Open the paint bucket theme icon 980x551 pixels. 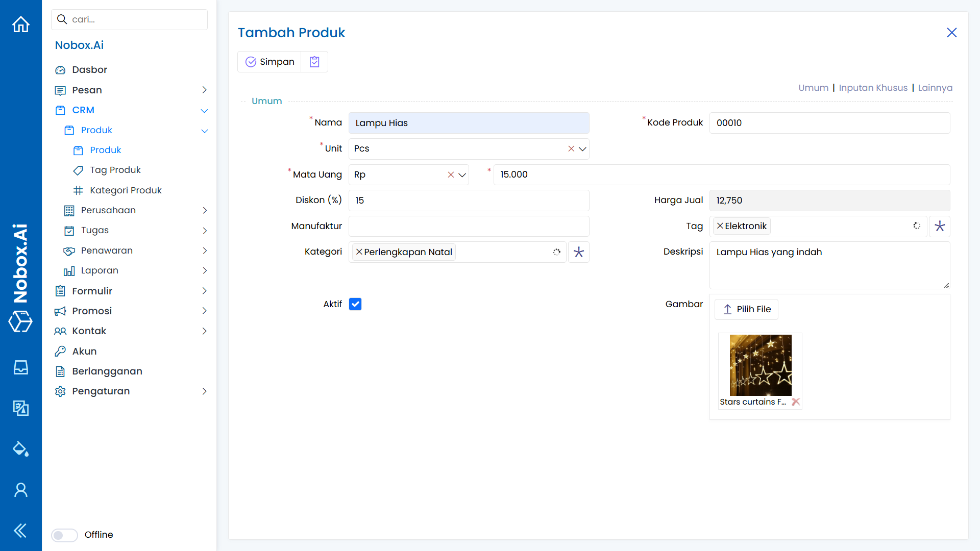click(x=21, y=449)
